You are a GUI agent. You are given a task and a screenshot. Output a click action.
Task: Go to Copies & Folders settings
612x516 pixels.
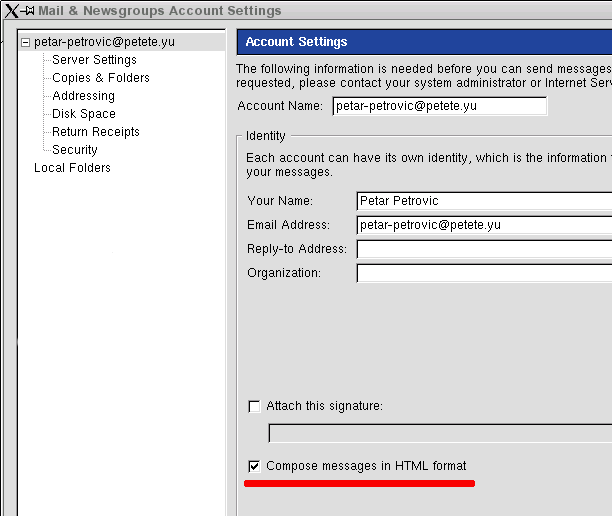(100, 78)
